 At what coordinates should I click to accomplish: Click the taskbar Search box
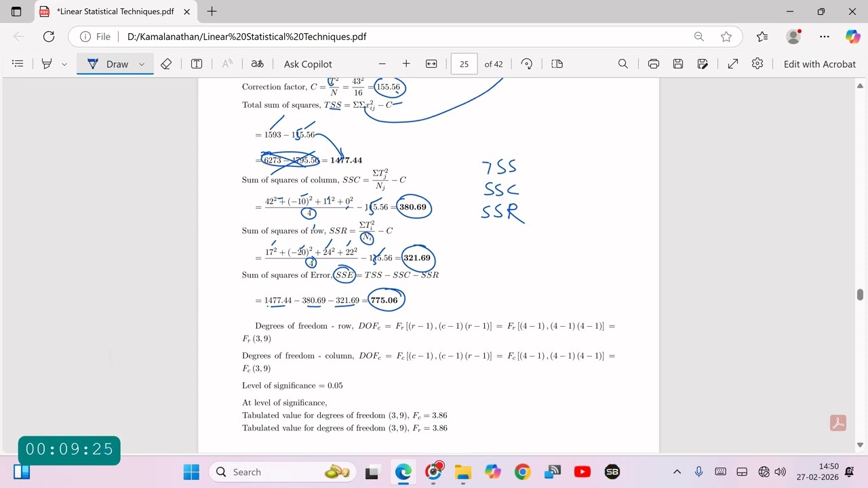point(283,472)
